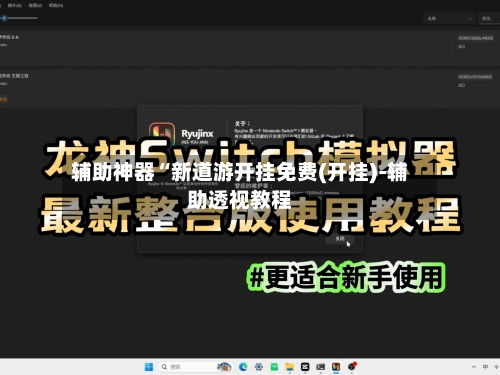Screen dimensions: 500x375
Task: Open the green app icon in taskbar
Action: coord(274,367)
